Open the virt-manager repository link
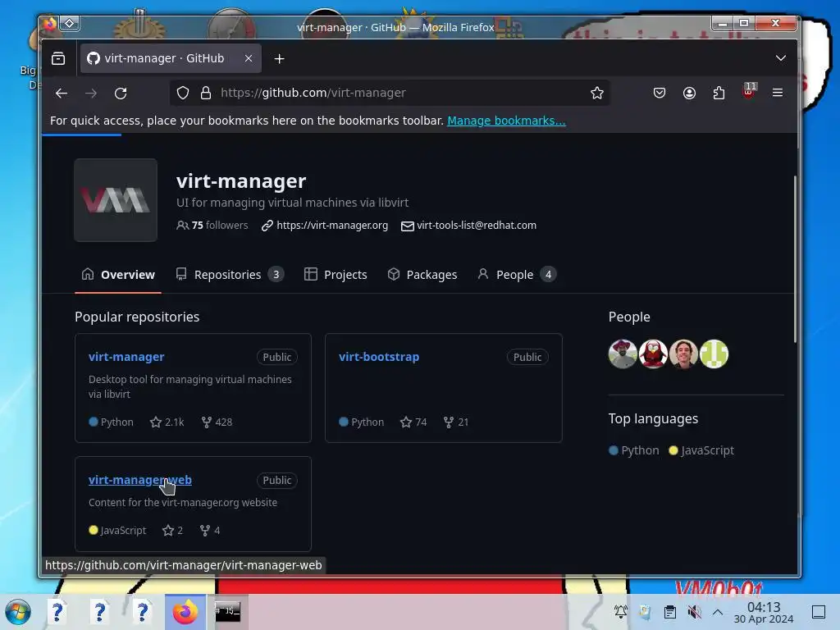Screen dimensions: 840x630 (x=126, y=357)
